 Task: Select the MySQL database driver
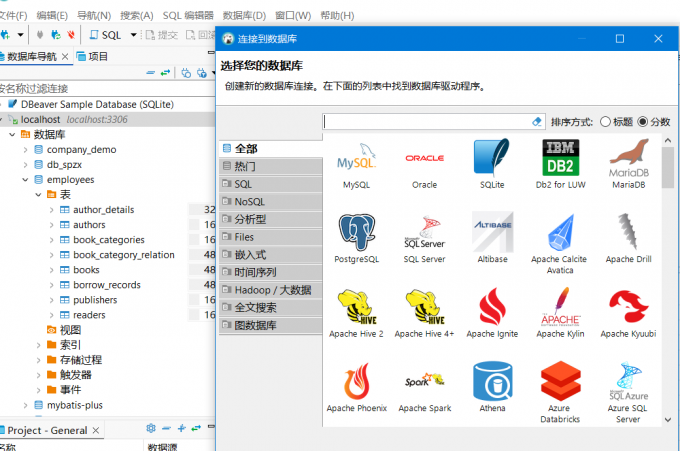(x=356, y=166)
